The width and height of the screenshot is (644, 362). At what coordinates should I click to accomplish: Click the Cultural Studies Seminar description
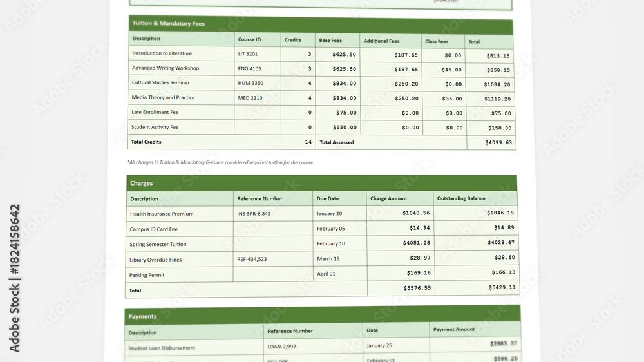pos(160,82)
